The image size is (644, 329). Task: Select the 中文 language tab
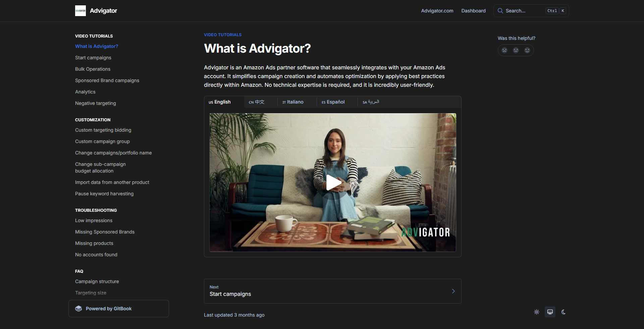tap(257, 102)
